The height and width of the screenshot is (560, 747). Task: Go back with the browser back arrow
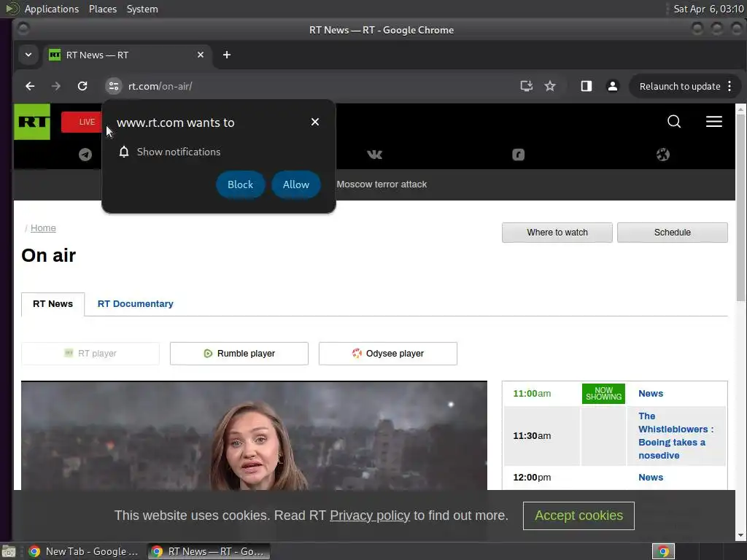30,86
